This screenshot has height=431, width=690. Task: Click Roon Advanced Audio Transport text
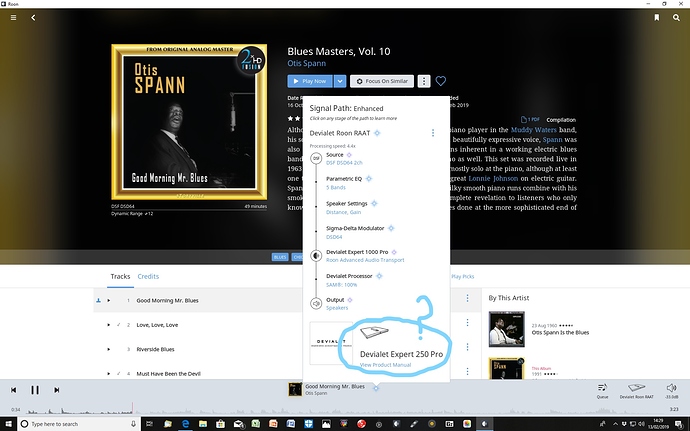tap(365, 260)
